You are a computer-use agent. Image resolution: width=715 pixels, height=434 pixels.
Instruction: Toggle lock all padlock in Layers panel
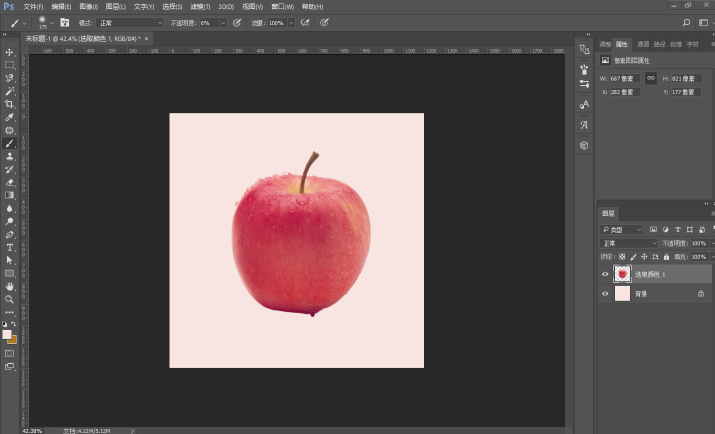(667, 257)
